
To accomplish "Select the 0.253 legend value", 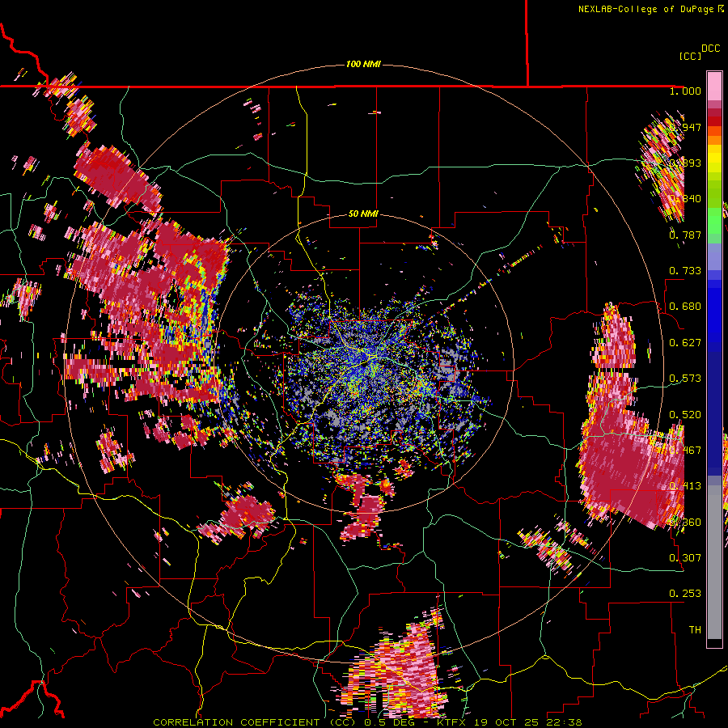I will (685, 594).
